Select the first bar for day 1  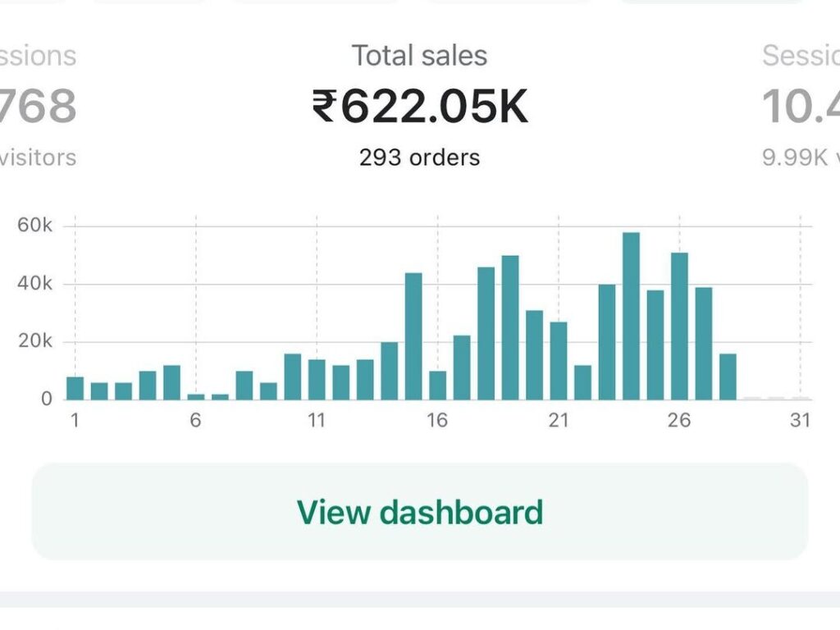pos(75,388)
